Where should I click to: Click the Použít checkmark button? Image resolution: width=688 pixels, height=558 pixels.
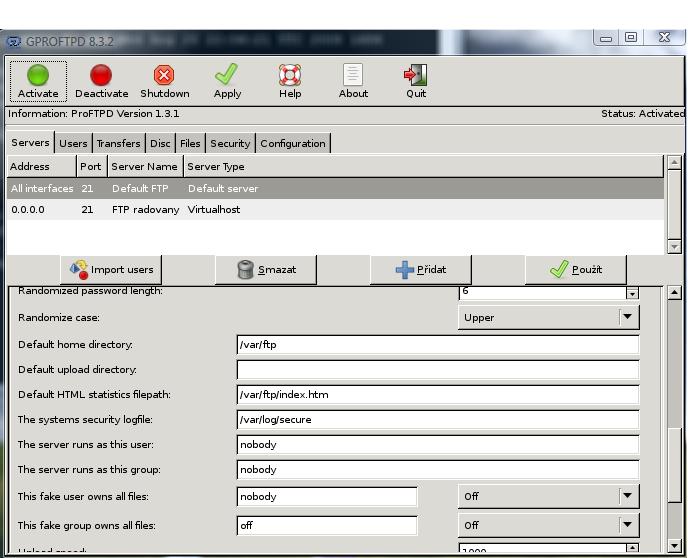(576, 269)
